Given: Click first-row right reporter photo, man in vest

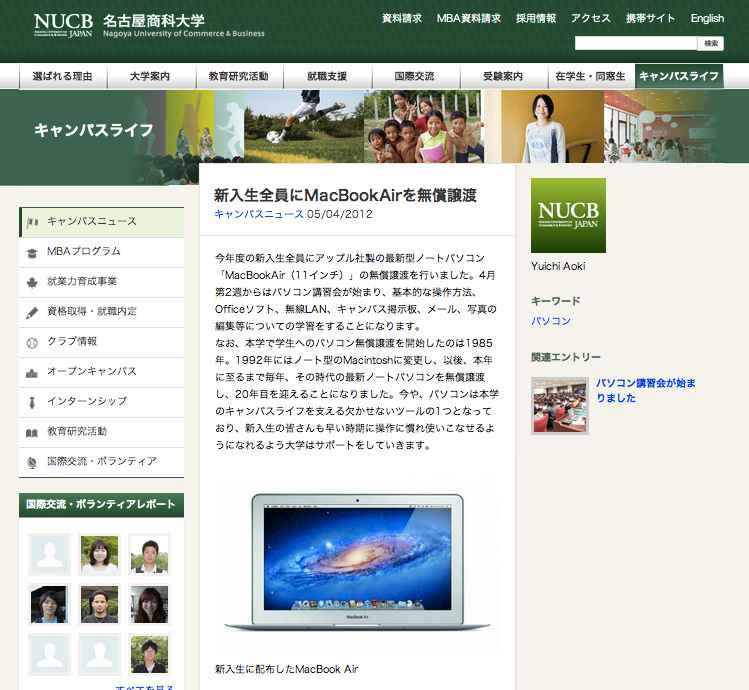Looking at the screenshot, I should pyautogui.click(x=150, y=554).
